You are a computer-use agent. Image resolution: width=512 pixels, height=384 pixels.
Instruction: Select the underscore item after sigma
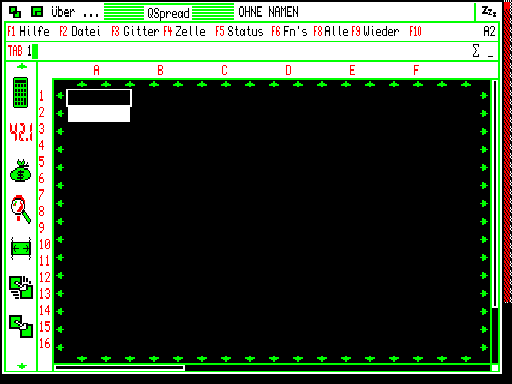click(490, 56)
